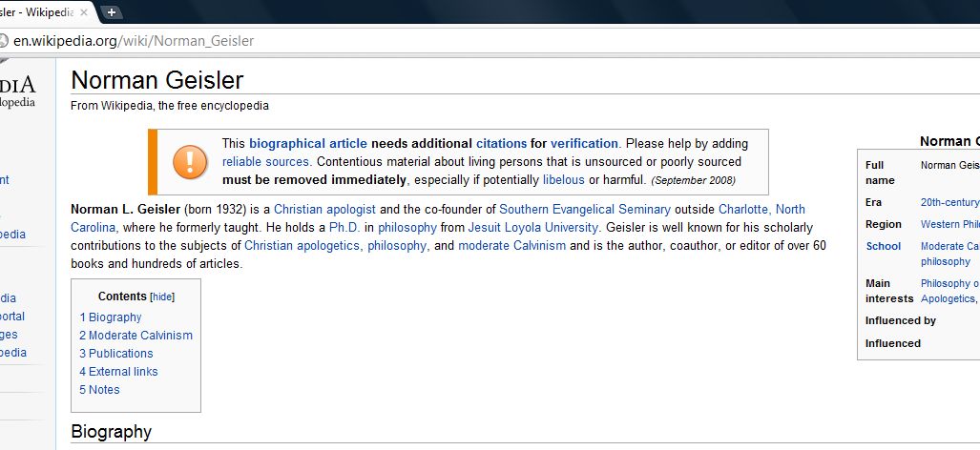Click the address bar URL

pyautogui.click(x=134, y=41)
